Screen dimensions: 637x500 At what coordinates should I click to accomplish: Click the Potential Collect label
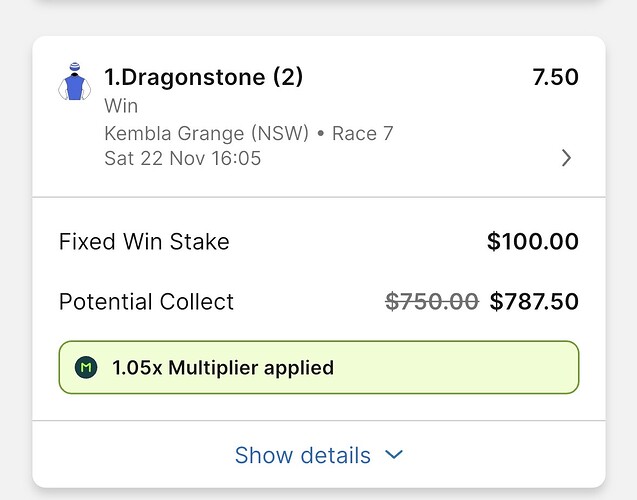pyautogui.click(x=146, y=302)
